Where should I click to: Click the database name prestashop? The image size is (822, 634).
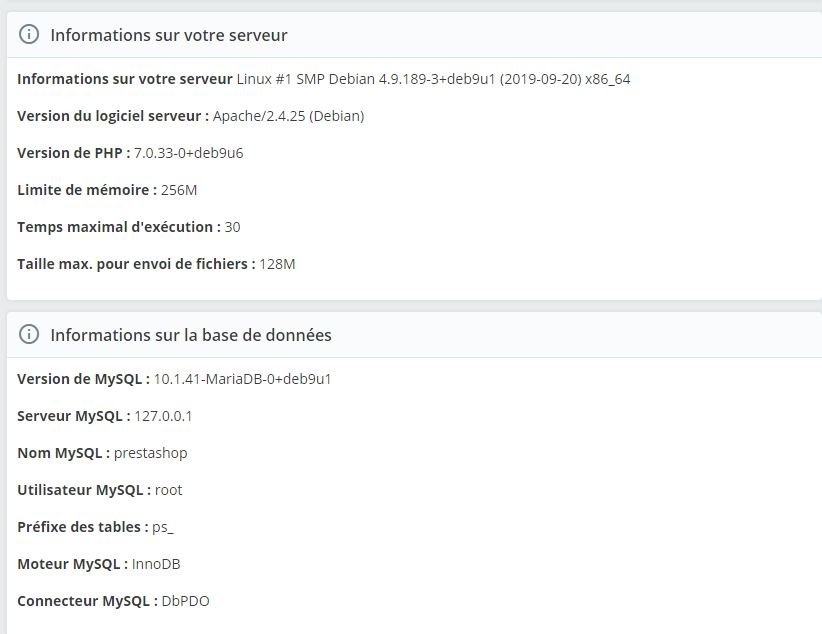(x=150, y=453)
